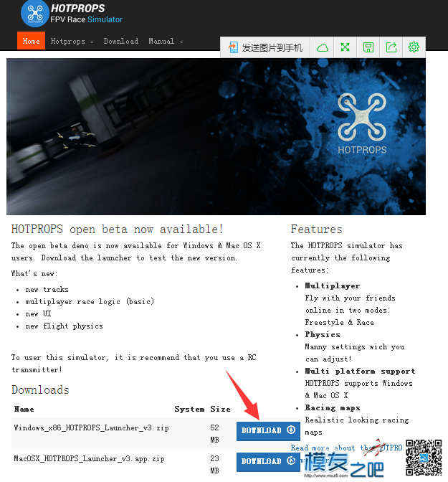
Task: Click the 'Read more about' features link
Action: tap(347, 448)
